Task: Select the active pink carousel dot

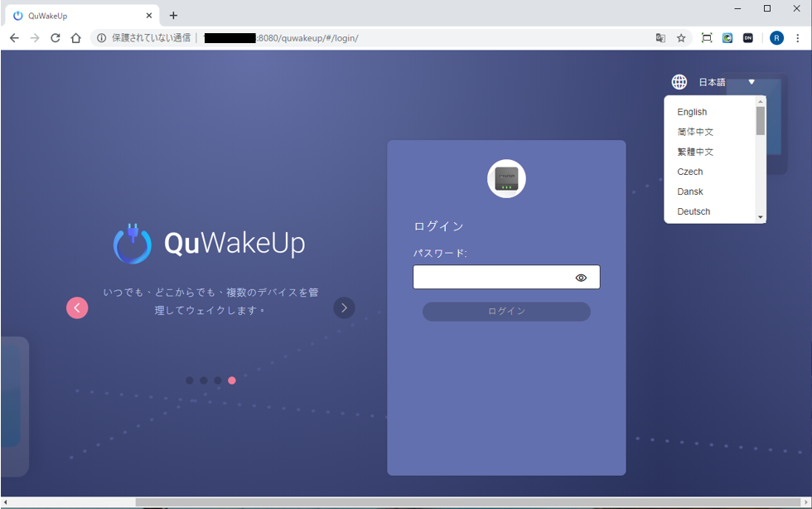Action: [232, 381]
